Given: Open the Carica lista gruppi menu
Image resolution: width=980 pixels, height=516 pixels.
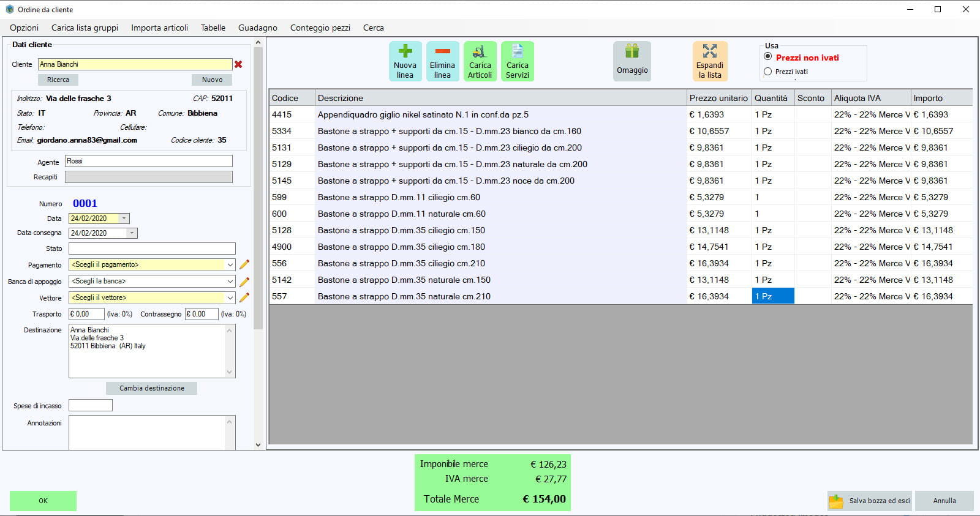Looking at the screenshot, I should tap(85, 28).
